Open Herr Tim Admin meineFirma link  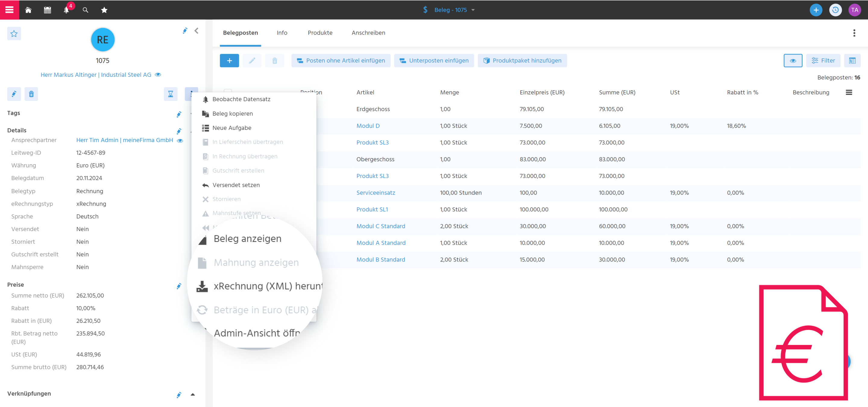point(124,140)
